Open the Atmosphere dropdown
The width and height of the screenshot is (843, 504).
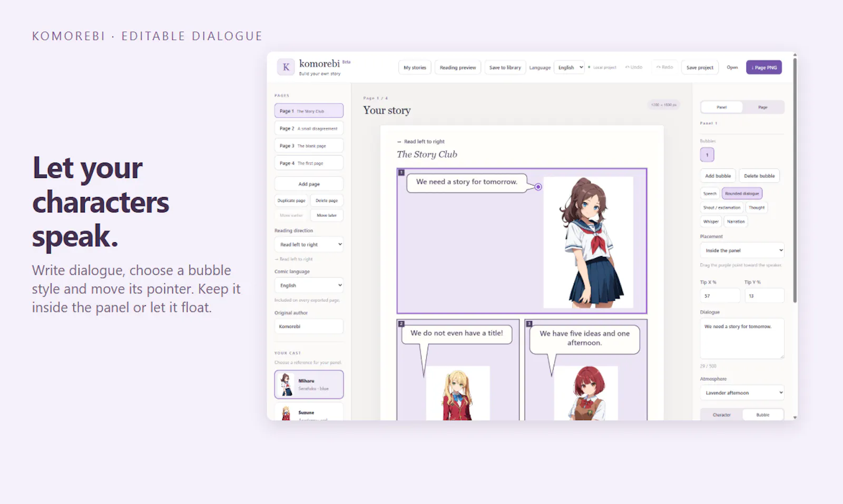click(742, 393)
